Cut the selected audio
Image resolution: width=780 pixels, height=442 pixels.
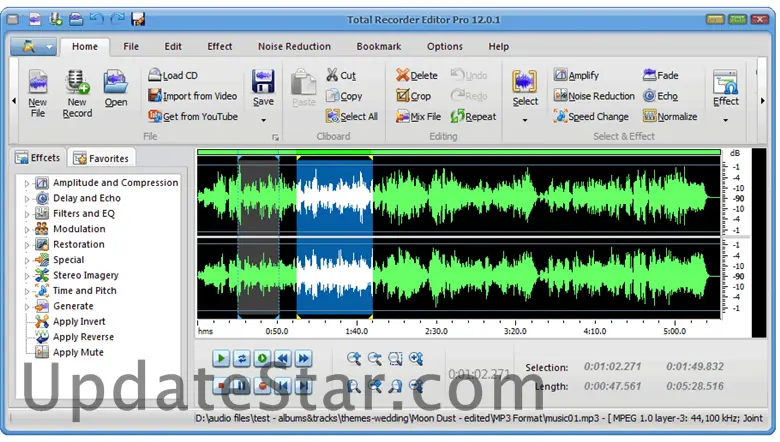pos(341,75)
